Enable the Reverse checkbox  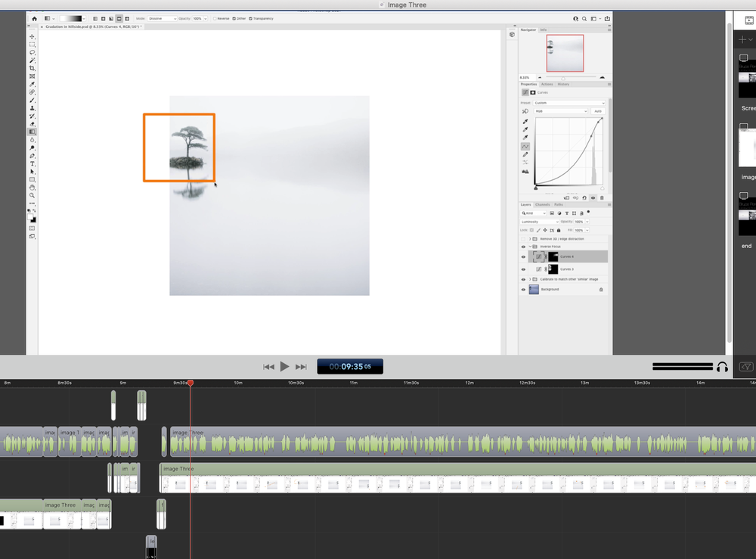pos(215,19)
